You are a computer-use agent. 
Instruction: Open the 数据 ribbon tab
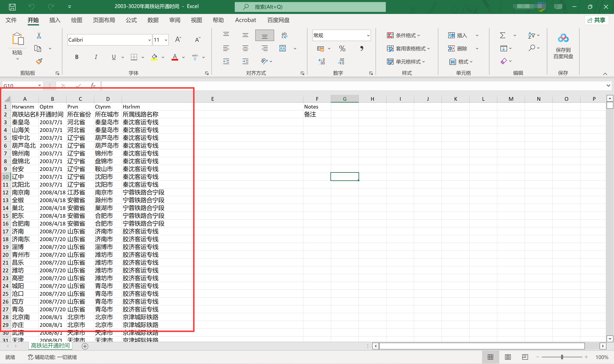[153, 20]
